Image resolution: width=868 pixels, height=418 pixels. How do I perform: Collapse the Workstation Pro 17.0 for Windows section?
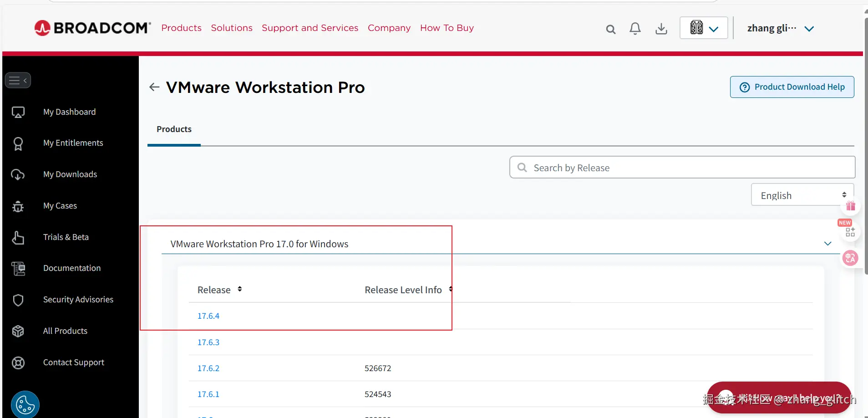(828, 244)
